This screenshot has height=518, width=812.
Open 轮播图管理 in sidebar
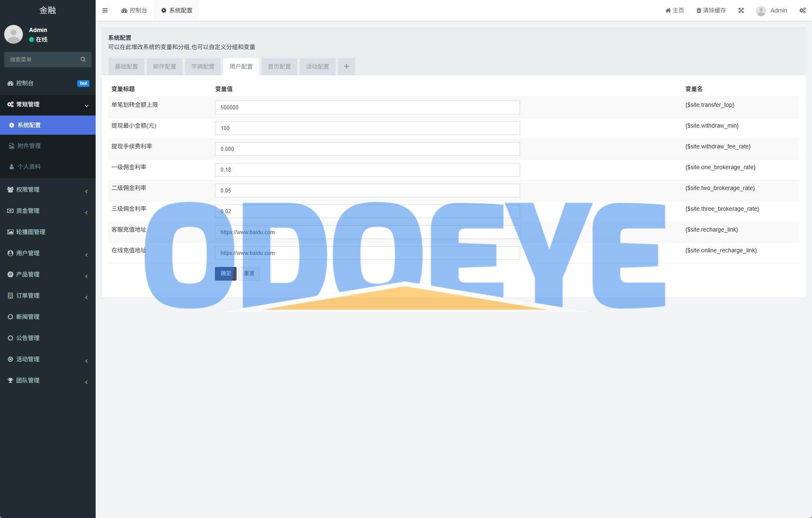(x=31, y=232)
